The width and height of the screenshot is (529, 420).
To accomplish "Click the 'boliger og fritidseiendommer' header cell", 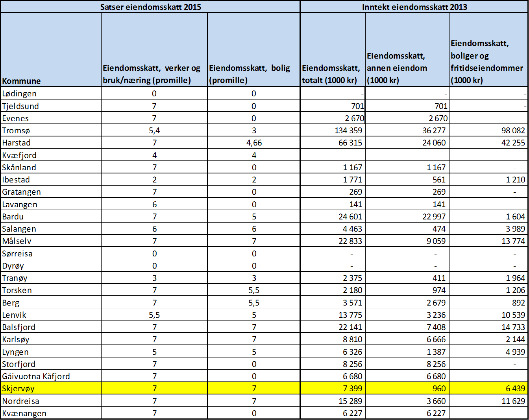I will coord(488,50).
